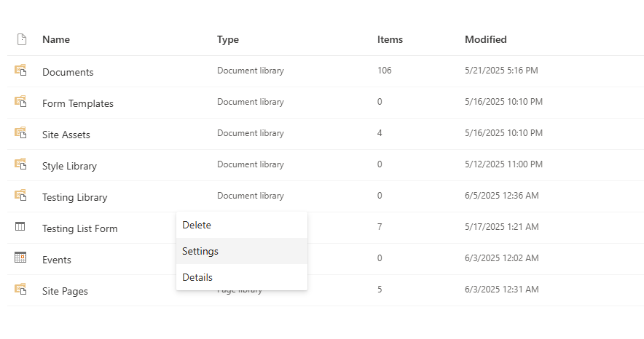Image resolution: width=644 pixels, height=339 pixels.
Task: Open the Testing Library link
Action: [x=74, y=197]
